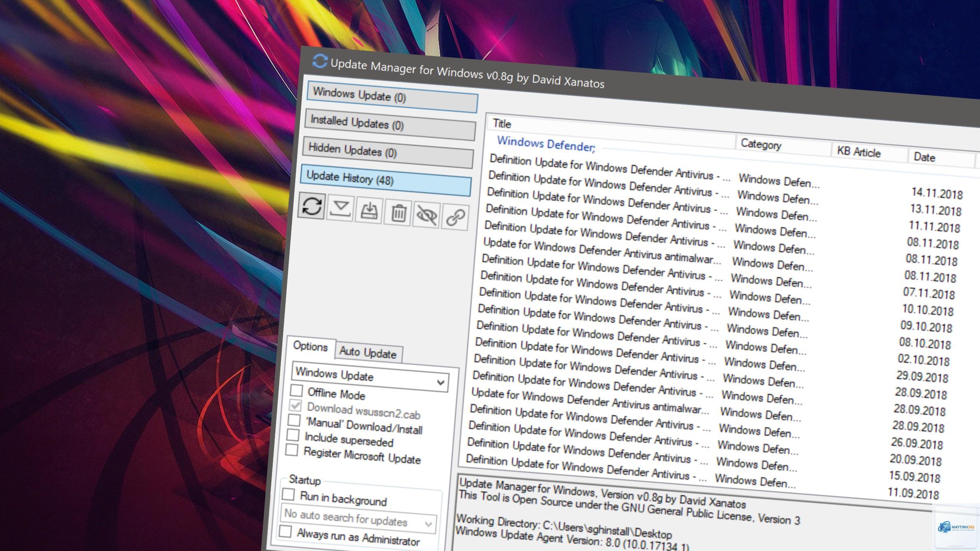Open the No auto search for updates dropdown

pos(359,518)
